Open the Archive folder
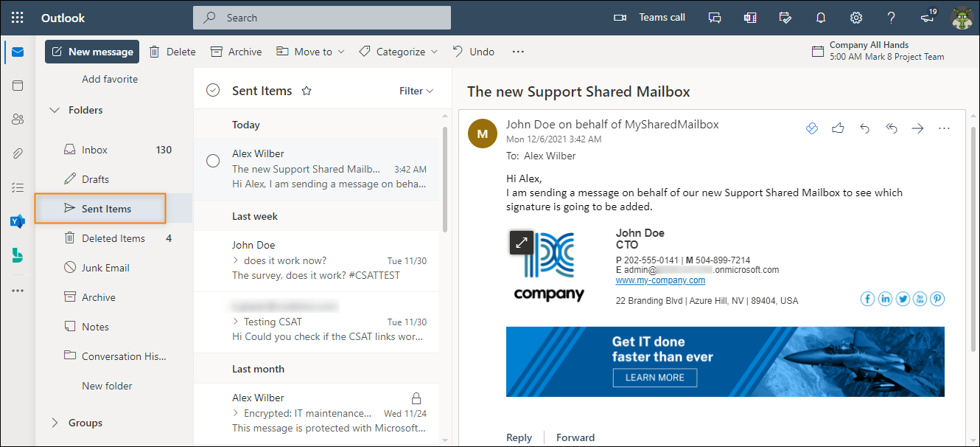This screenshot has width=980, height=447. 113,297
